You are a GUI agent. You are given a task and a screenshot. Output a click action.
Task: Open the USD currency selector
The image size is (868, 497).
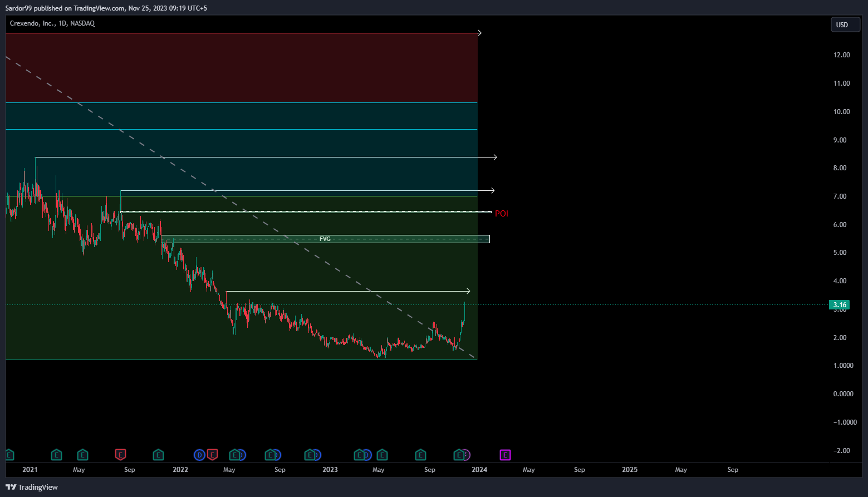coord(845,24)
